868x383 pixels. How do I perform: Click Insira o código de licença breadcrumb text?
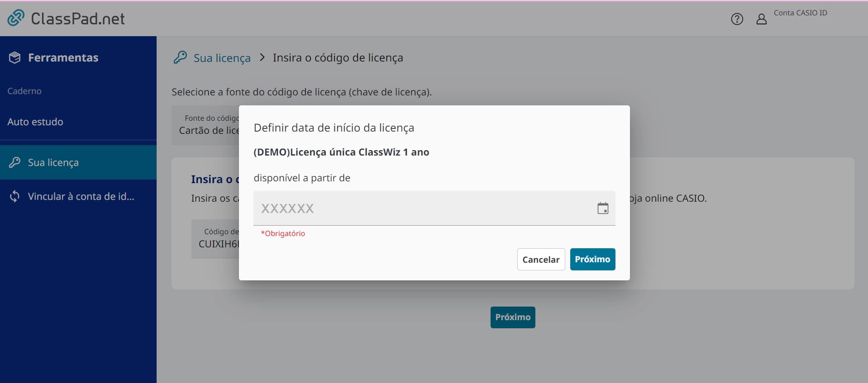338,58
